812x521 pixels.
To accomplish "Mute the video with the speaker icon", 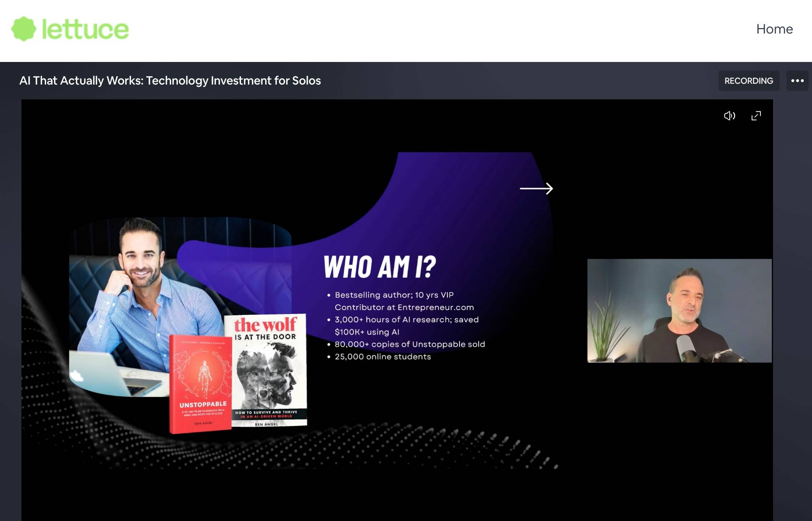I will click(729, 116).
